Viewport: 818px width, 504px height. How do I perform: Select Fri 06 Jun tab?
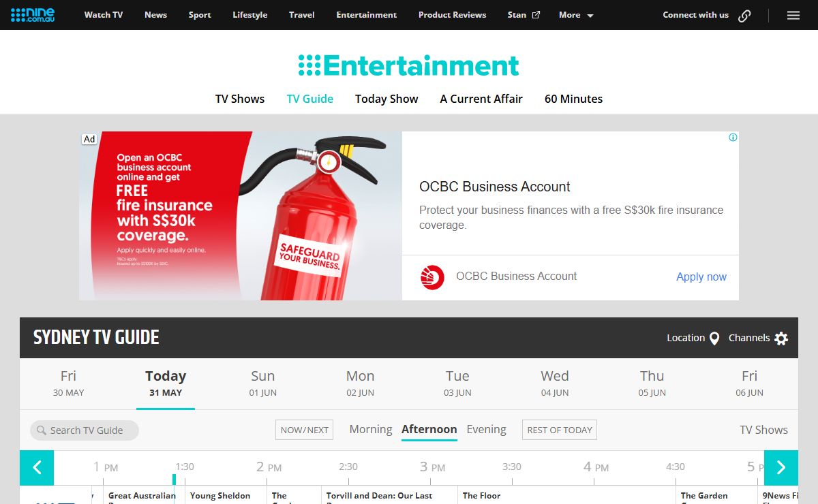tap(750, 383)
